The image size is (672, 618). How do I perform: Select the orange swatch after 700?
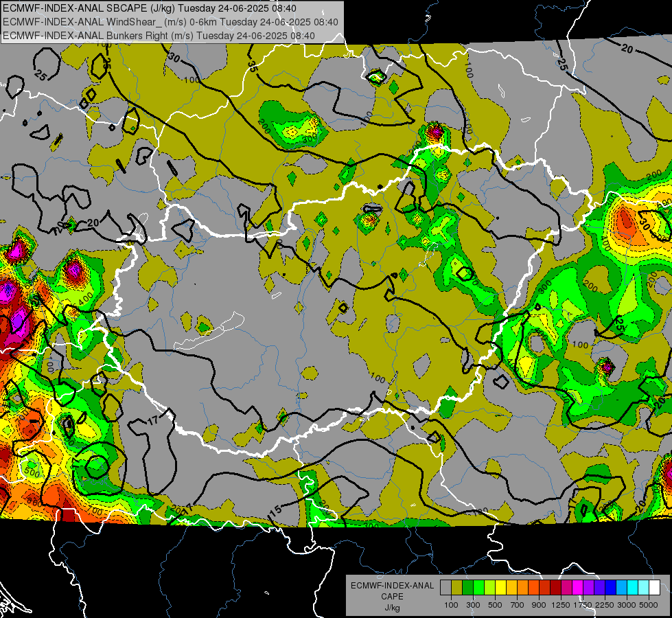click(522, 588)
